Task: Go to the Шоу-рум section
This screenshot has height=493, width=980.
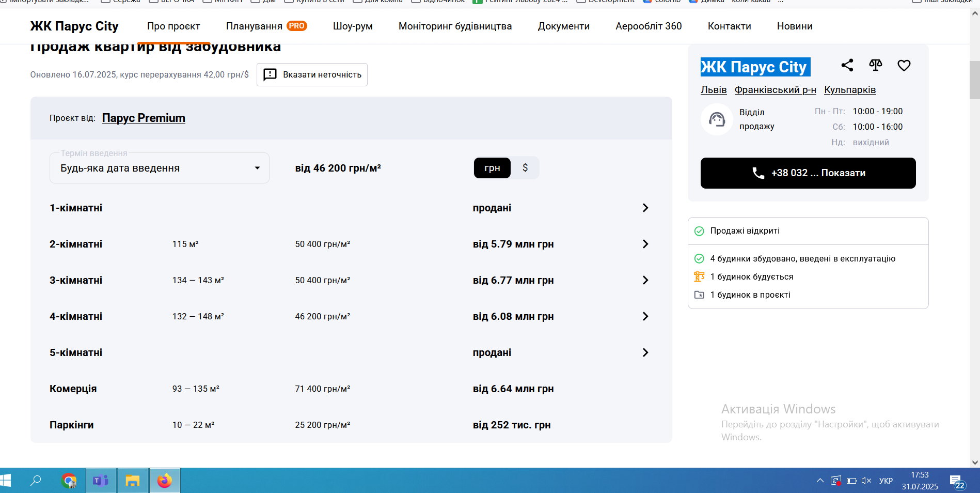Action: click(x=353, y=26)
